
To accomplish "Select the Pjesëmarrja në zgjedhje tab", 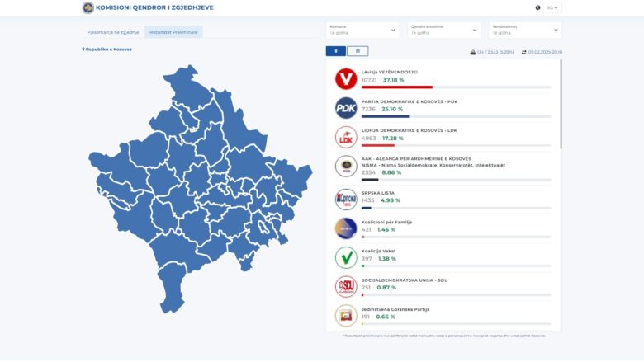I will pos(113,32).
